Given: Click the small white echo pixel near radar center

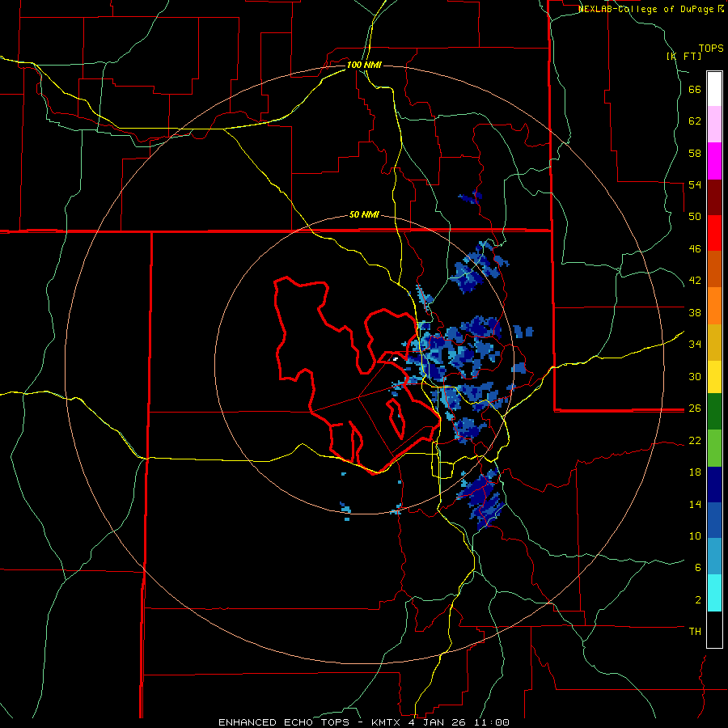Looking at the screenshot, I should [x=395, y=358].
